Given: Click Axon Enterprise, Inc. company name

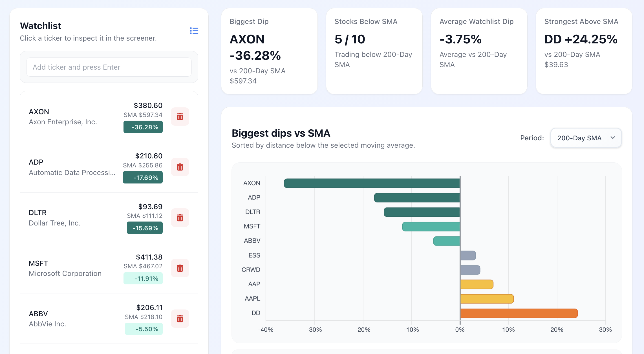Looking at the screenshot, I should (x=63, y=122).
